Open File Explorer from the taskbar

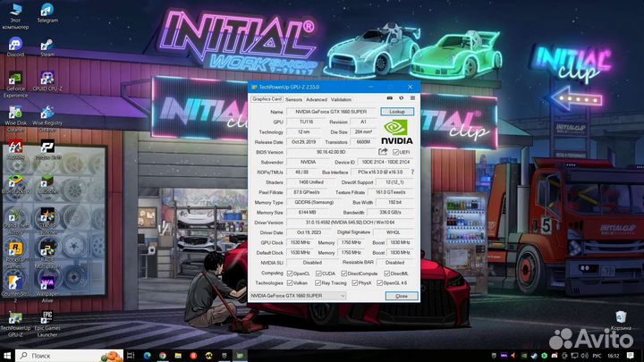178,356
